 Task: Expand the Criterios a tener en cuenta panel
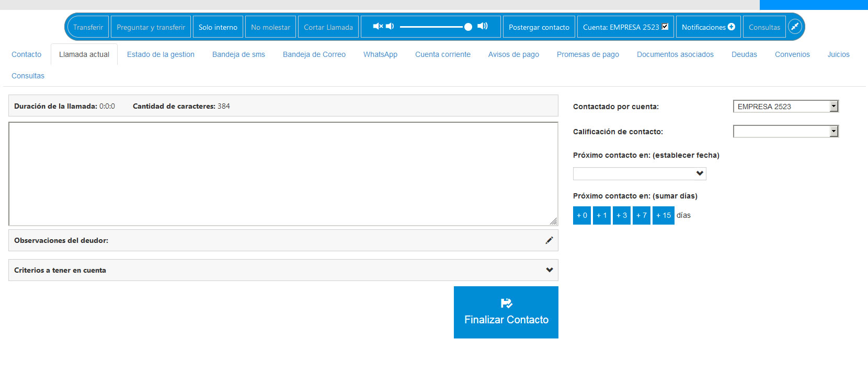[x=283, y=270]
